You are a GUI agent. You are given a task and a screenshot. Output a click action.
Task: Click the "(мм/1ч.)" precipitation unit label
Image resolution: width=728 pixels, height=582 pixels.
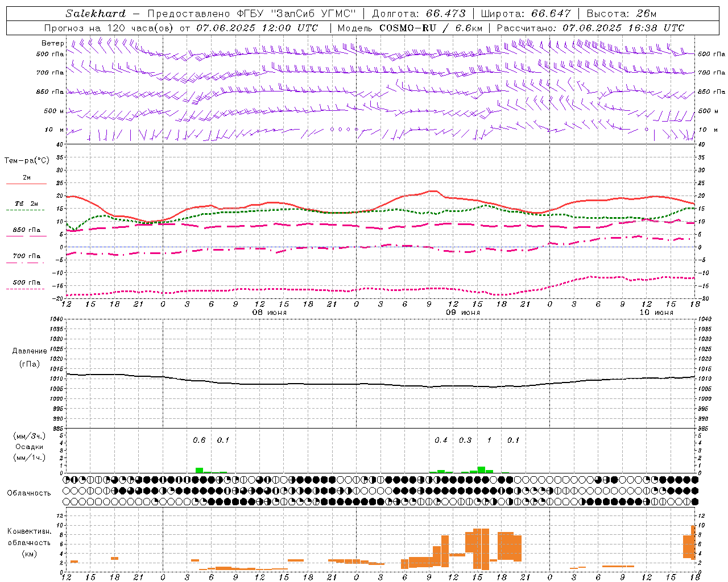point(30,458)
